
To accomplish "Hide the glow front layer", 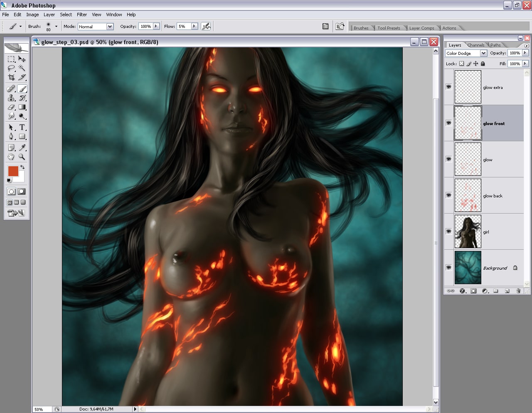I will click(x=448, y=123).
